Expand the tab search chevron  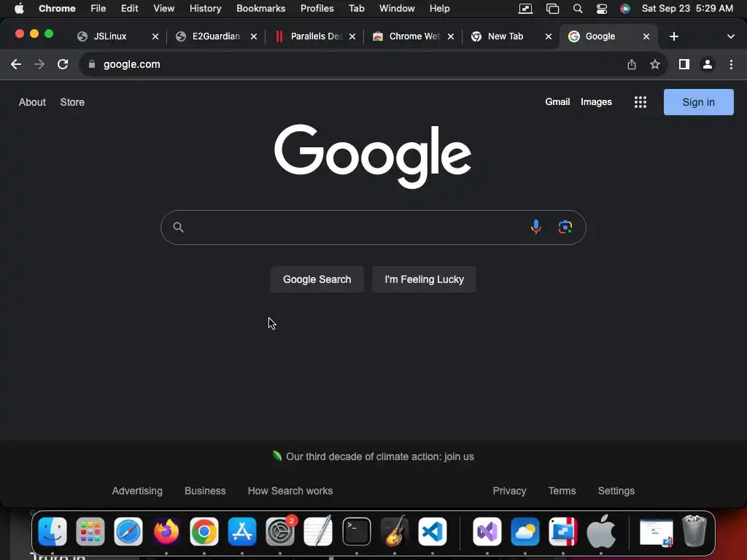731,36
